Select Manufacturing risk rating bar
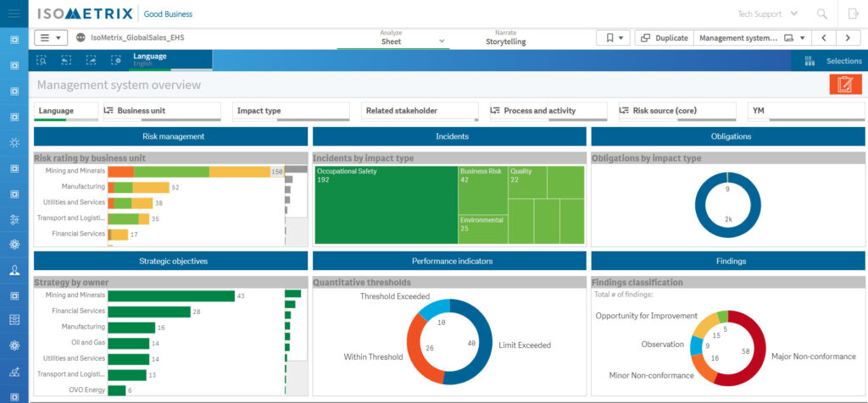 (x=138, y=187)
